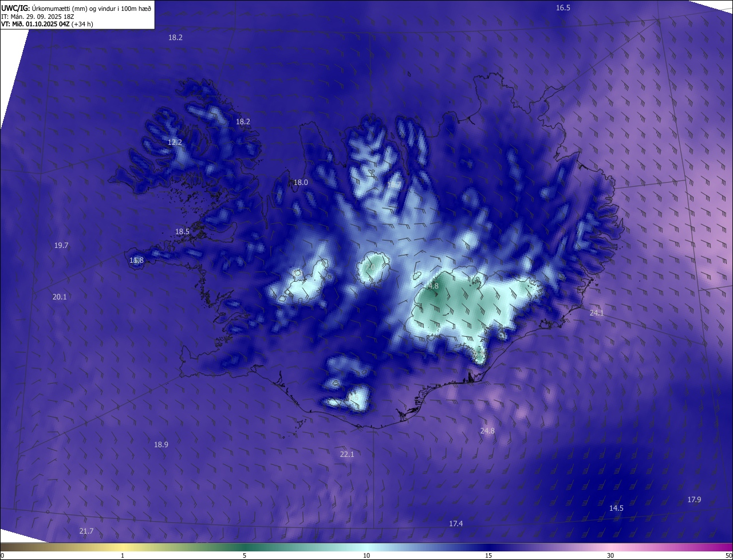Click the color scale tick label 30
Viewport: 733px width, 560px height.
click(610, 555)
